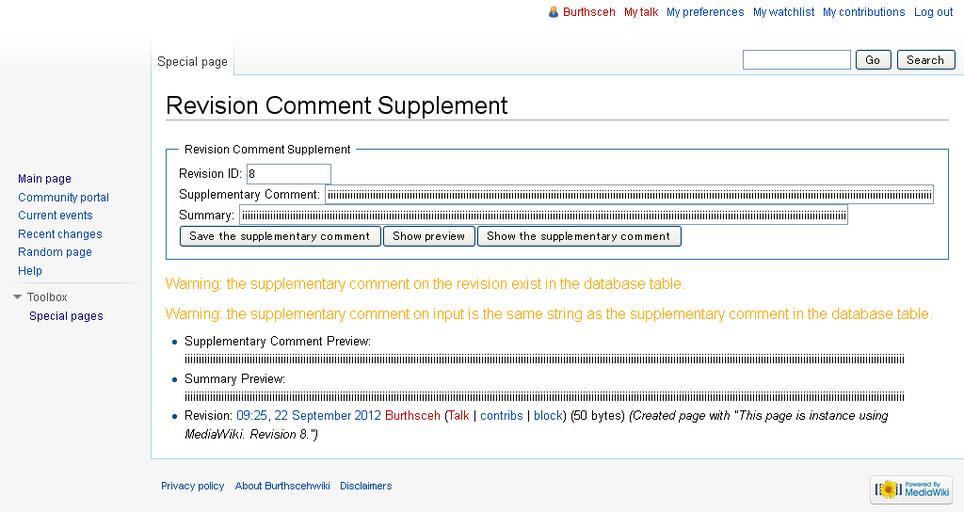Open My preferences link
The image size is (964, 512).
coord(705,12)
